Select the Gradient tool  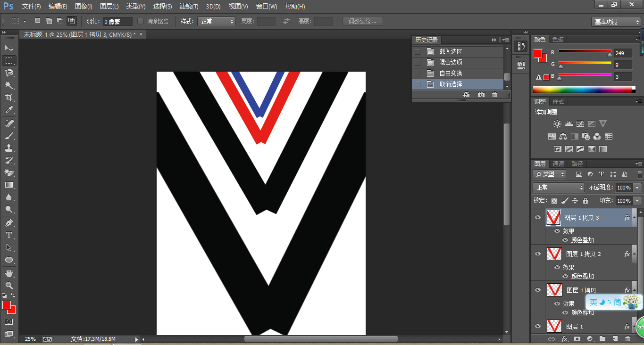click(9, 185)
